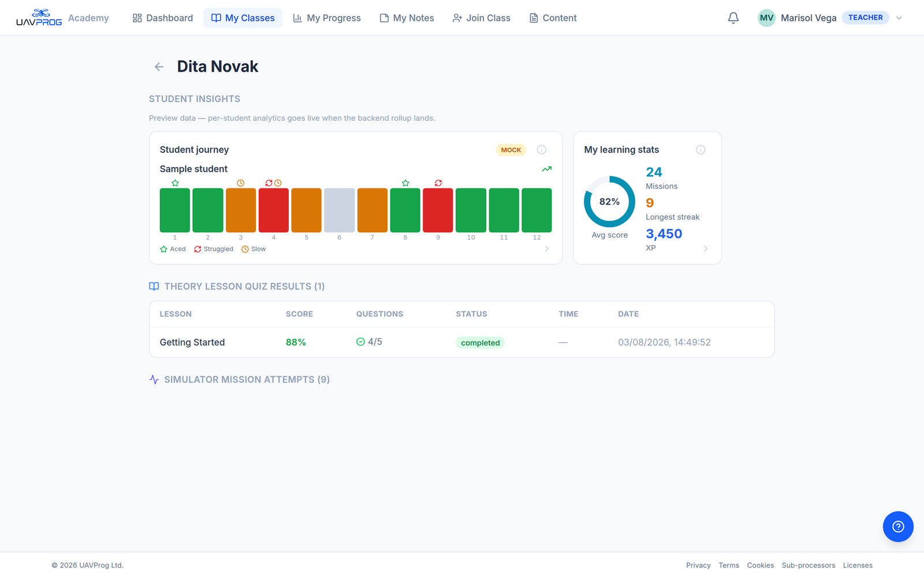924x578 pixels.
Task: Click the red retry icon above bar 4
Action: (269, 183)
